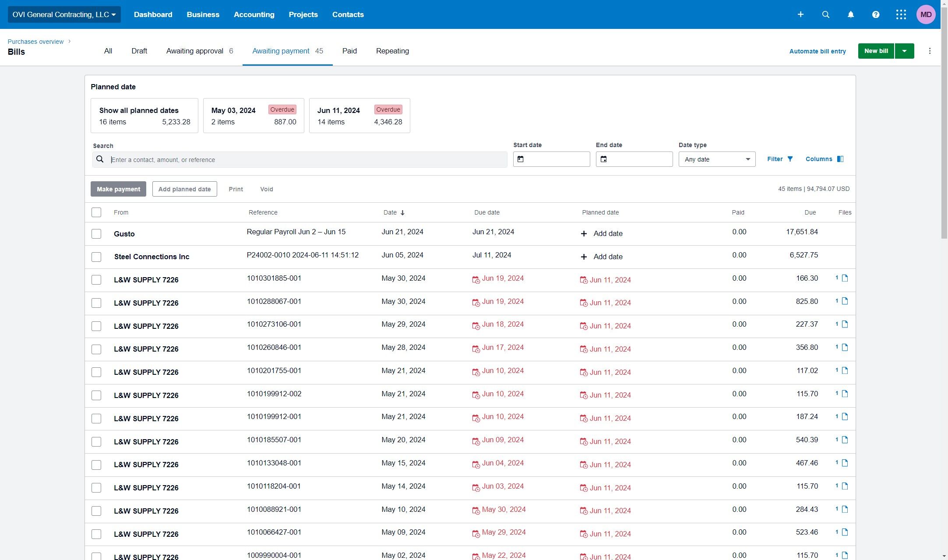Click the Filter funnel icon
The image size is (948, 560).
790,159
